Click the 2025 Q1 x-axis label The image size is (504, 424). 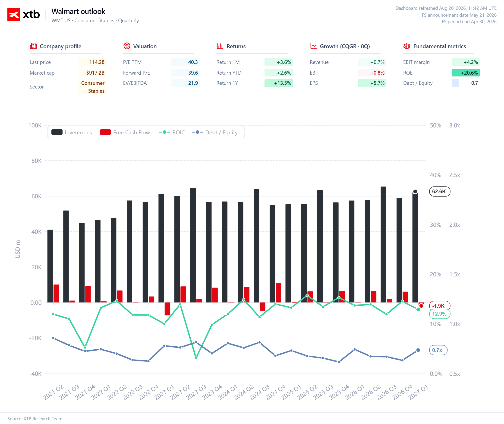[291, 392]
